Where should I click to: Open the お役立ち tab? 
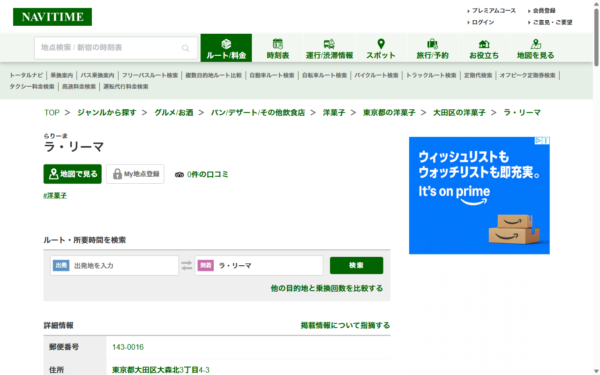pos(484,49)
